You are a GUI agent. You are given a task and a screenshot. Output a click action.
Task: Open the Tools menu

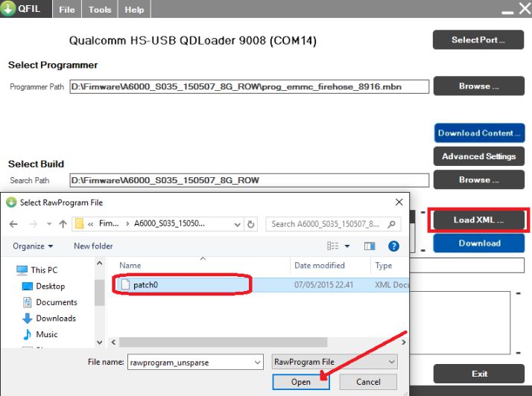click(100, 10)
